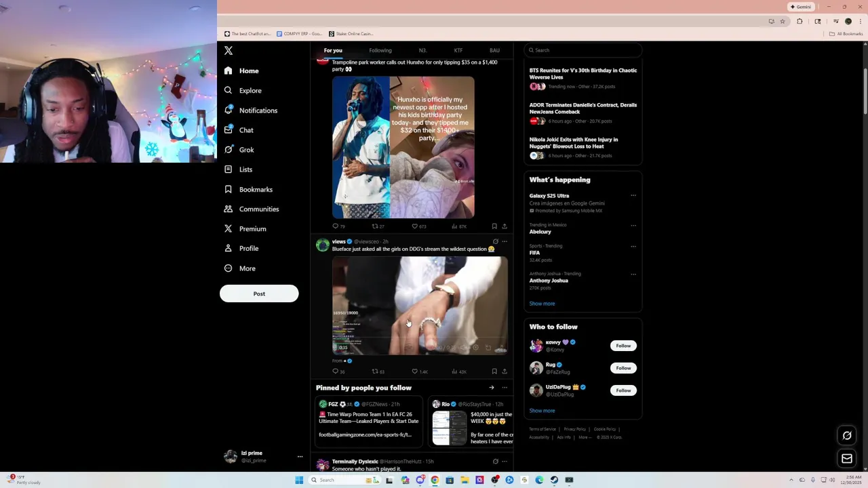
Task: Follow the UziDaPlug account
Action: pos(623,390)
